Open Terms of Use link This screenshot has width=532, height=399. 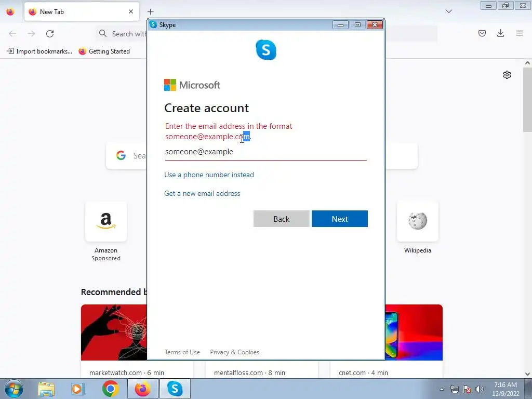[182, 352]
